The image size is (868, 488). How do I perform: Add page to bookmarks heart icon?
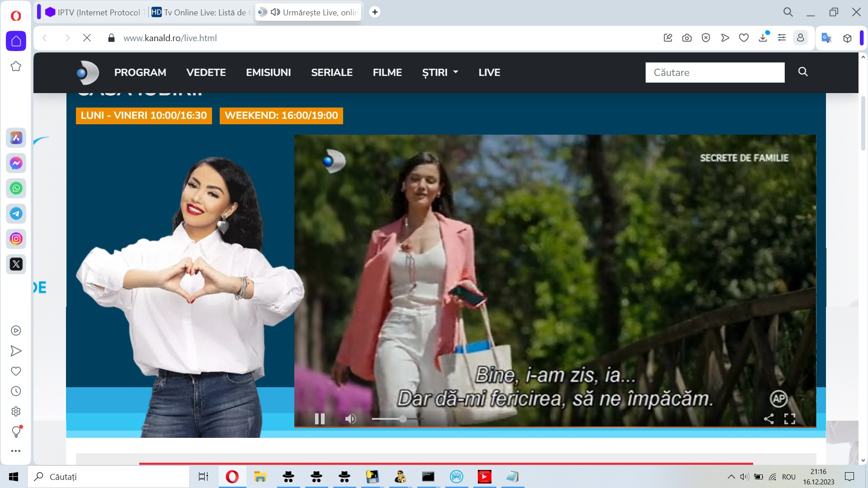(x=744, y=38)
